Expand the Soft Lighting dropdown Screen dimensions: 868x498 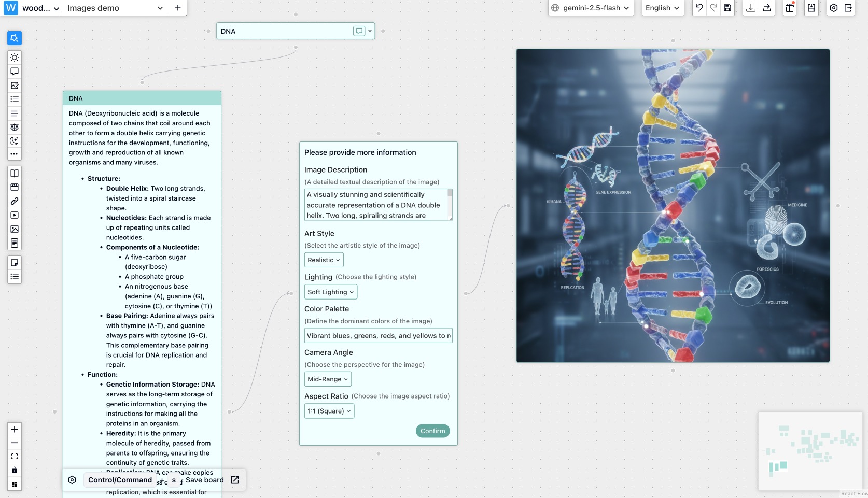(330, 292)
